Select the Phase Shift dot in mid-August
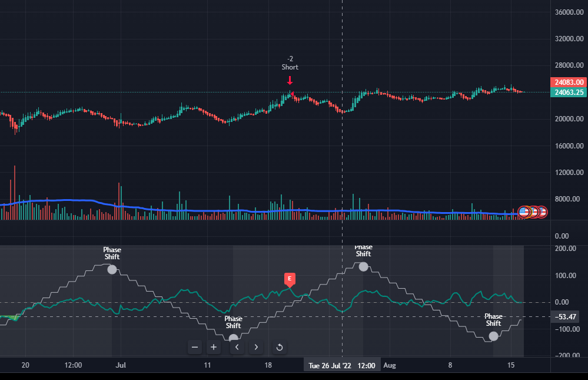 493,336
